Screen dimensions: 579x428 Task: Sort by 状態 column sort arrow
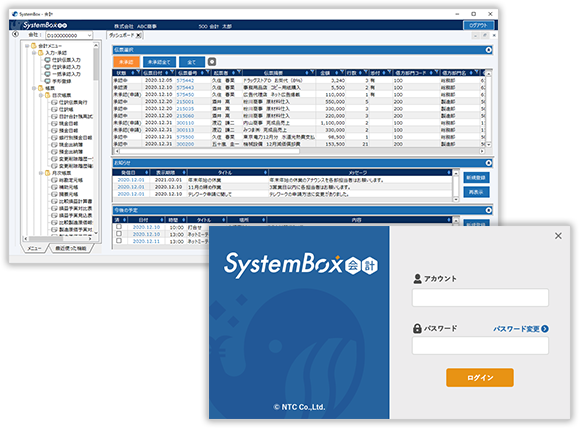click(133, 73)
